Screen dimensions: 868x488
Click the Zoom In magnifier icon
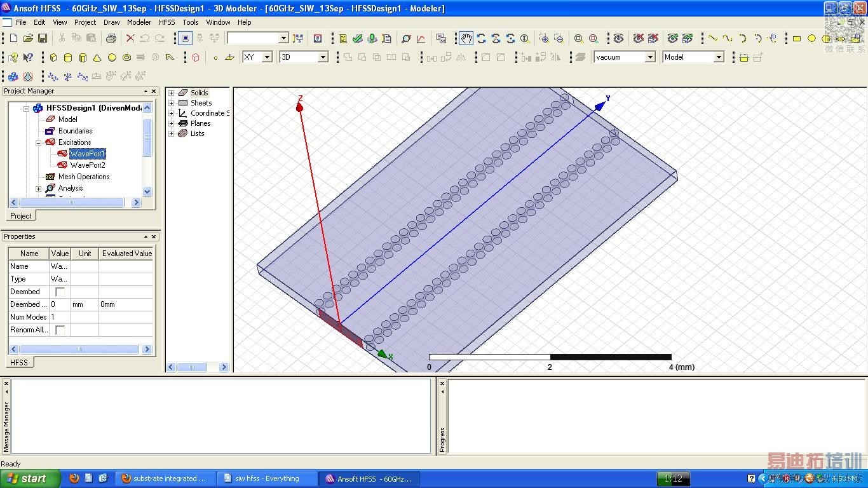544,38
